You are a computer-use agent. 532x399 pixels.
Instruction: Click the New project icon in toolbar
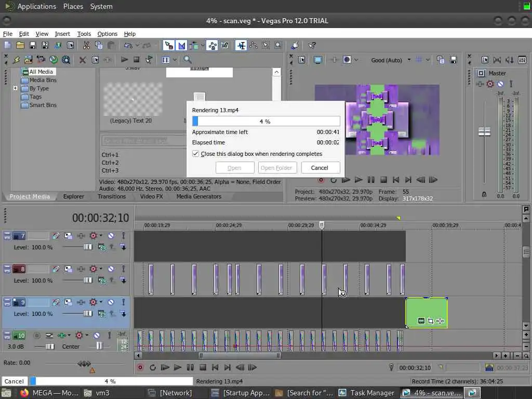tap(7, 45)
